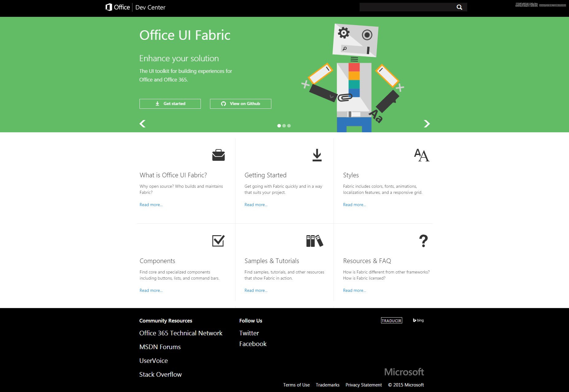Open the Components heading
Viewport: 569px width, 392px height.
point(157,261)
